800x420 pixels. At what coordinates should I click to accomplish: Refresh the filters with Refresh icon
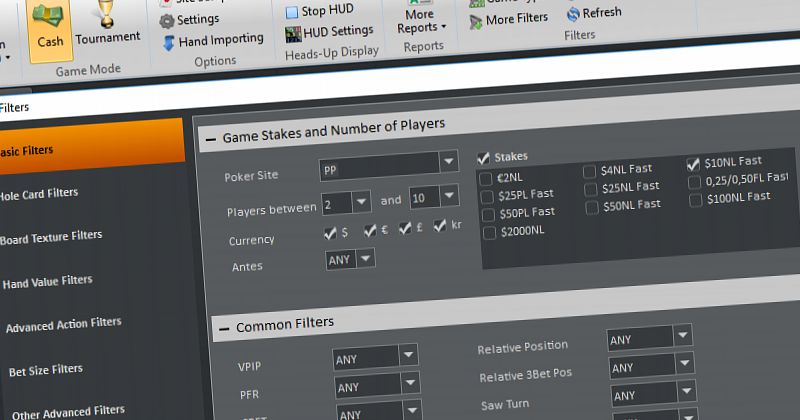click(572, 14)
